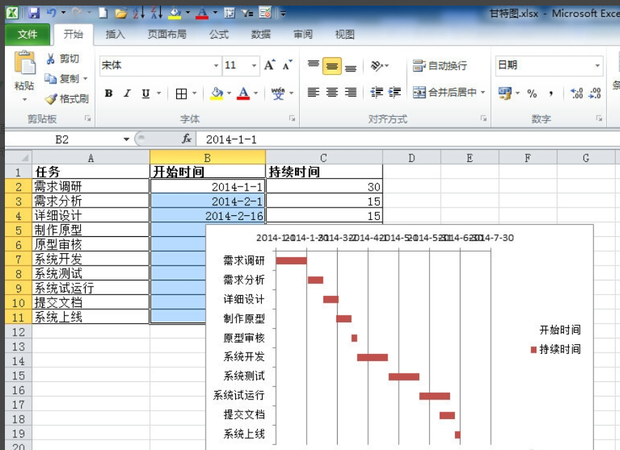The width and height of the screenshot is (620, 450).
Task: Click the New document icon in quick access toolbar
Action: 103,13
